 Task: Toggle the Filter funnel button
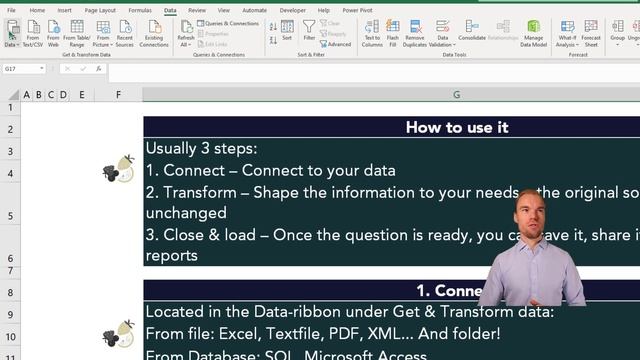click(309, 31)
